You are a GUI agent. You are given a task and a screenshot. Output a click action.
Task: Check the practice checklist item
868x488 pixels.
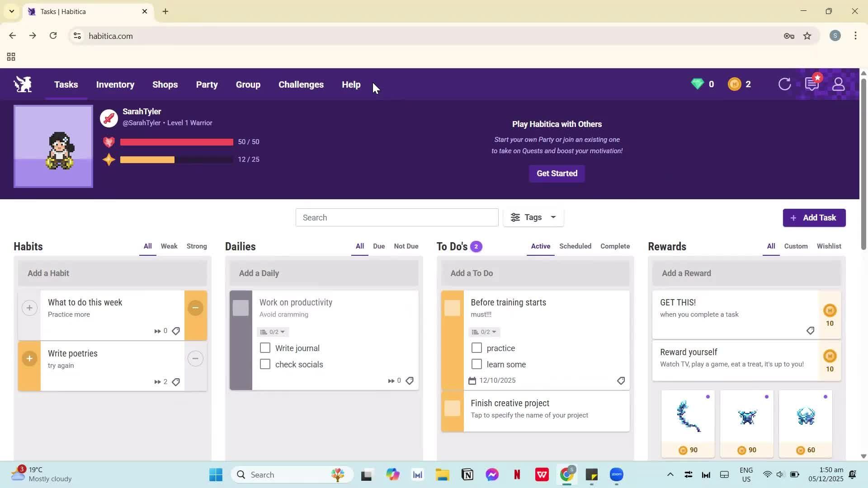pos(476,347)
